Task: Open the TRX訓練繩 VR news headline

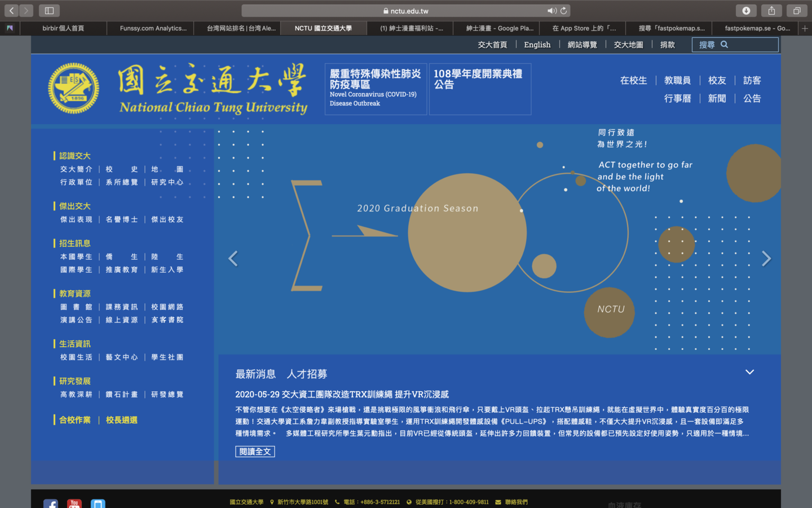Action: [x=342, y=395]
